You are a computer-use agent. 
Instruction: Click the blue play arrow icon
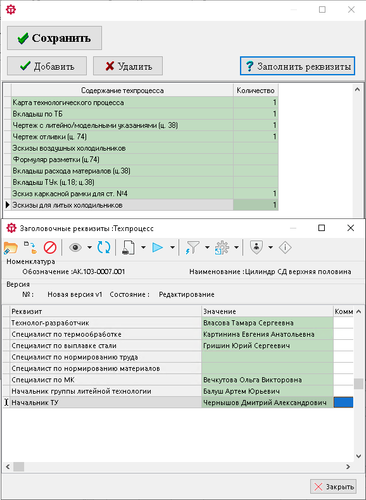(x=158, y=248)
